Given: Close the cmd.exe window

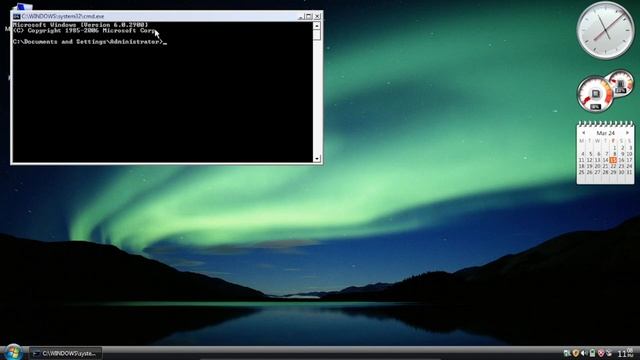Looking at the screenshot, I should point(317,16).
